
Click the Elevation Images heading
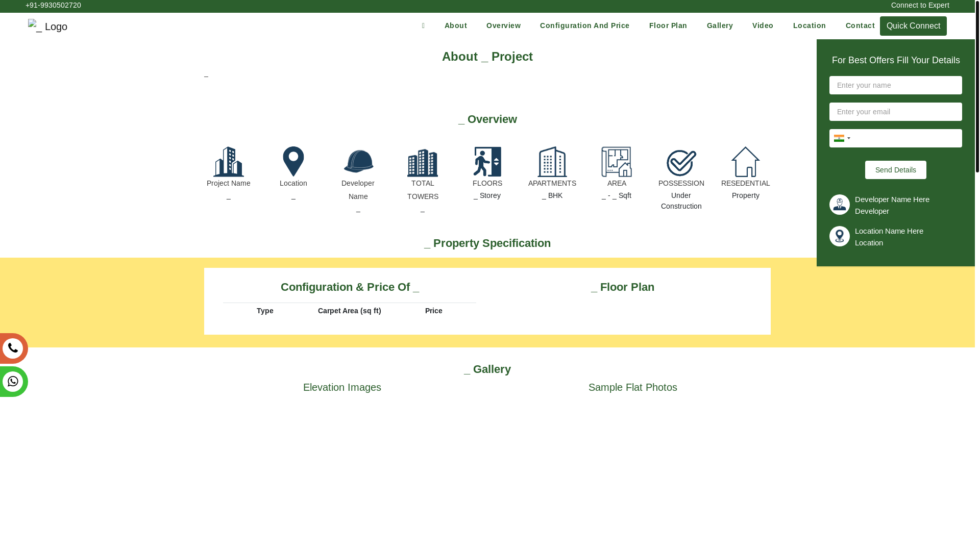tap(342, 387)
